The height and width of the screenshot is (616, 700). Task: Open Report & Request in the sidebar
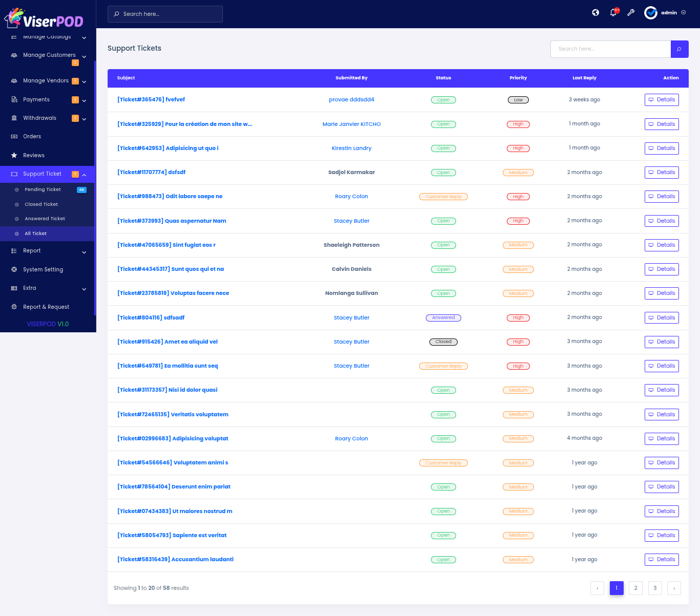click(x=46, y=307)
